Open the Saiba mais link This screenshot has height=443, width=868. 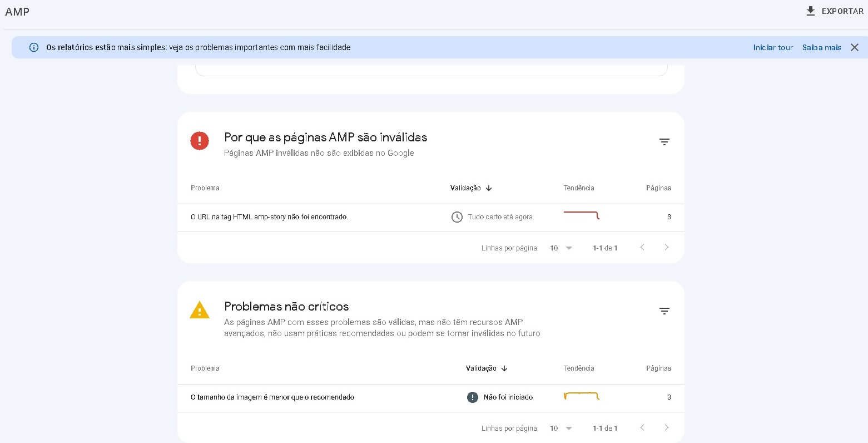(821, 47)
